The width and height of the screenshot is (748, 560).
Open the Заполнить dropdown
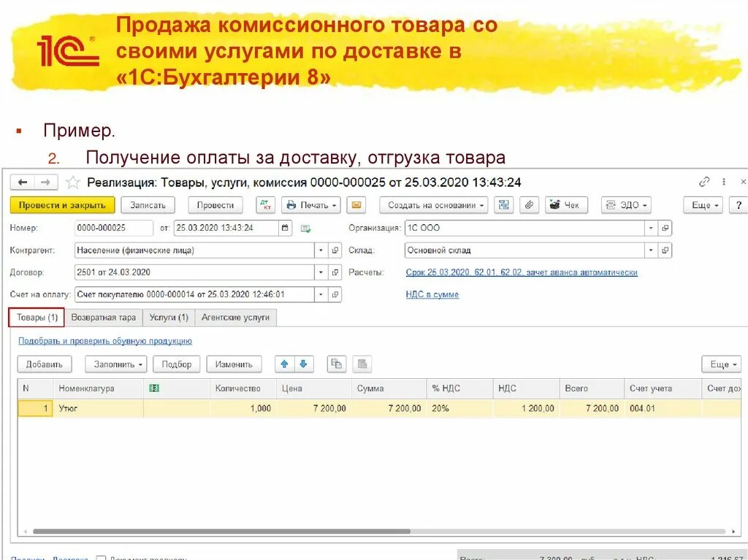(x=115, y=364)
